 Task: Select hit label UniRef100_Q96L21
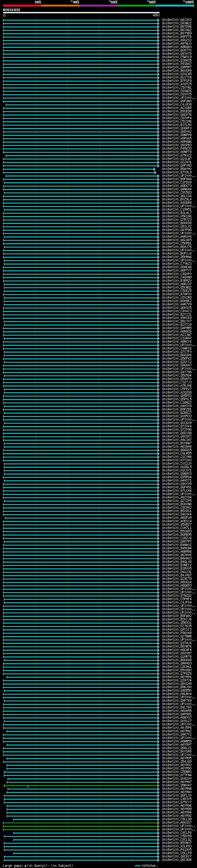pos(177,748)
